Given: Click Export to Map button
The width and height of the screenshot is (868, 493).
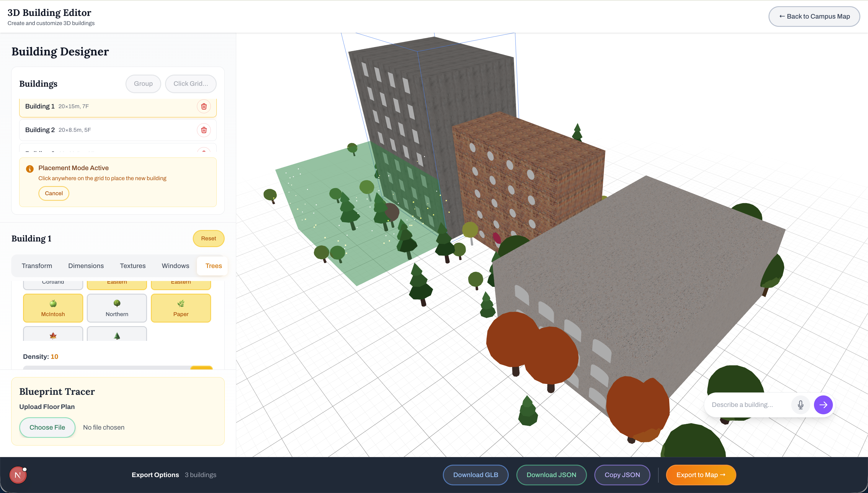Looking at the screenshot, I should (x=701, y=475).
